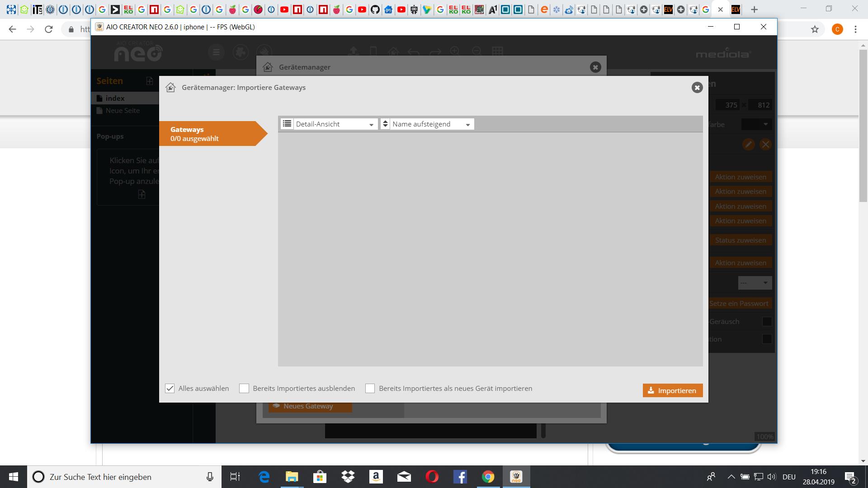Open the background color dropdown

click(756, 124)
